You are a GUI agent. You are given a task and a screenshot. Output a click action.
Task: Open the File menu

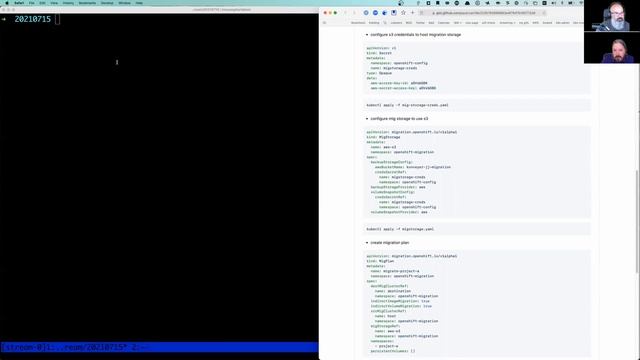pyautogui.click(x=31, y=3)
